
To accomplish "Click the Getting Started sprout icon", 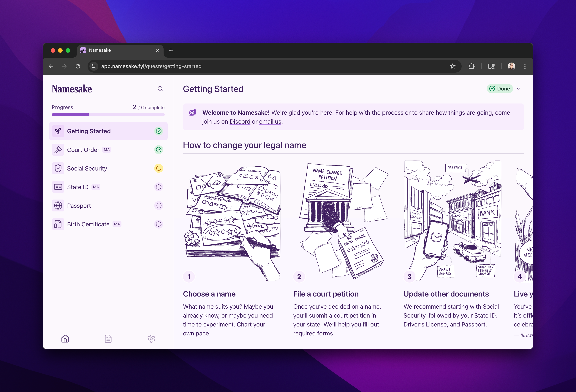I will click(x=58, y=131).
